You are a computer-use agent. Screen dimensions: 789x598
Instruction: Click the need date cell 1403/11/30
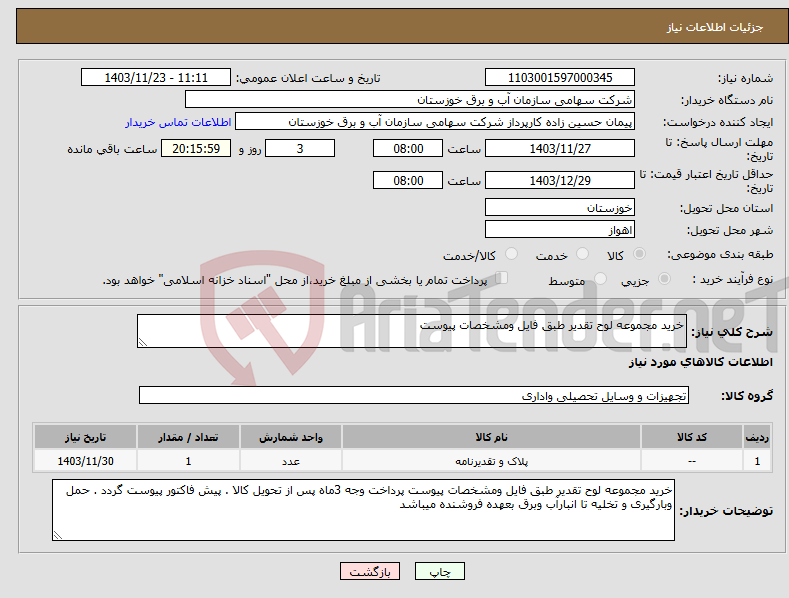coord(86,461)
